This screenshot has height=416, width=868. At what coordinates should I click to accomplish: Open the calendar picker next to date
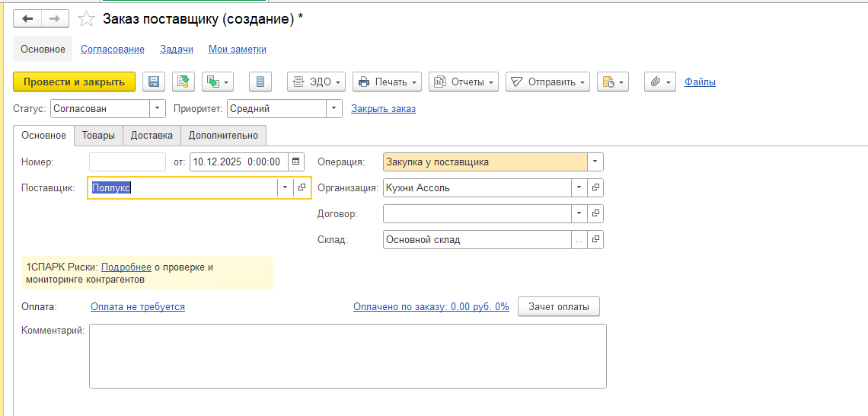(296, 162)
